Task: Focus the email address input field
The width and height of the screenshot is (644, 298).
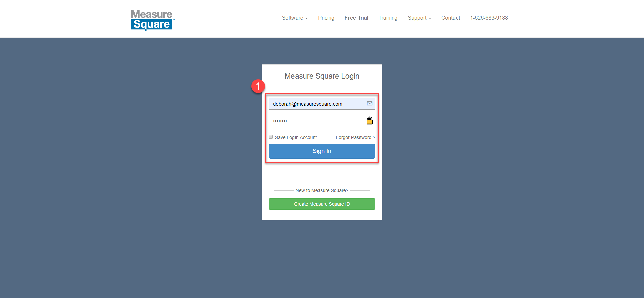Action: pyautogui.click(x=322, y=104)
